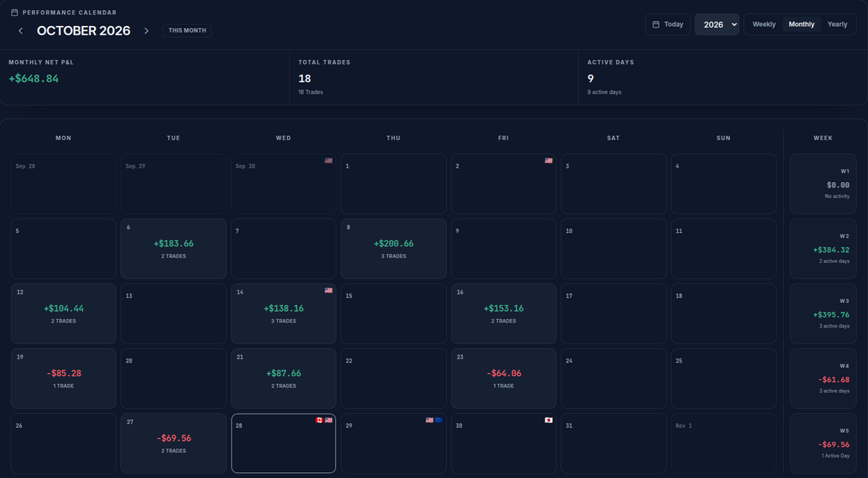Viewport: 868px width, 478px height.
Task: Click the '18 Trades' subtext
Action: tap(312, 93)
